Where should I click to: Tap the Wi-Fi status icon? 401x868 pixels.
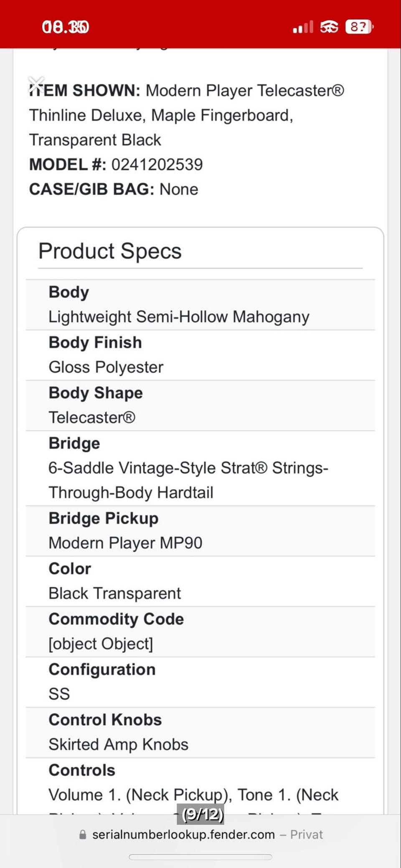point(329,27)
